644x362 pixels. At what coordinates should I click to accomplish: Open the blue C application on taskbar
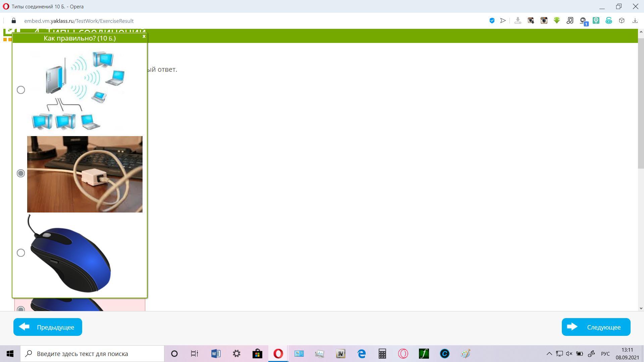tap(444, 354)
